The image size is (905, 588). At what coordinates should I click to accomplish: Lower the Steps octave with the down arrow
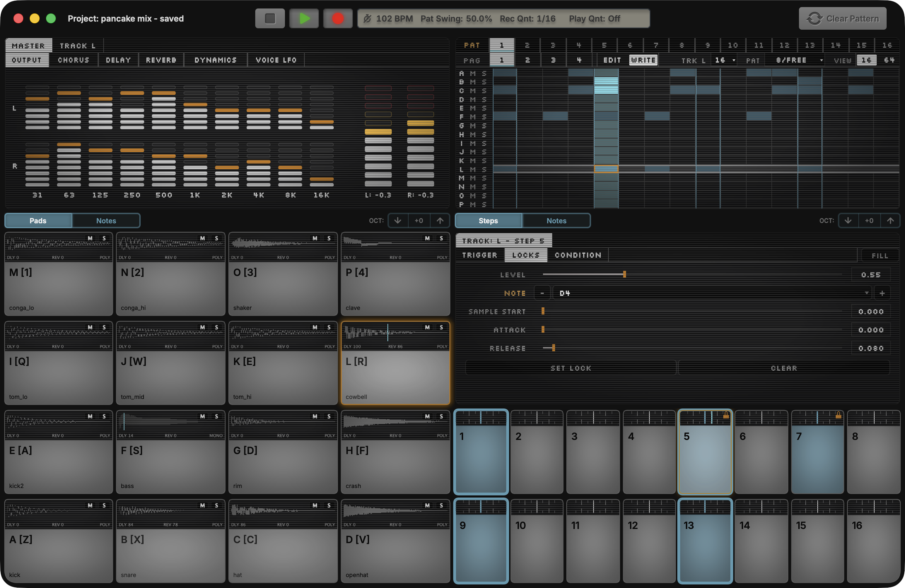pyautogui.click(x=848, y=220)
